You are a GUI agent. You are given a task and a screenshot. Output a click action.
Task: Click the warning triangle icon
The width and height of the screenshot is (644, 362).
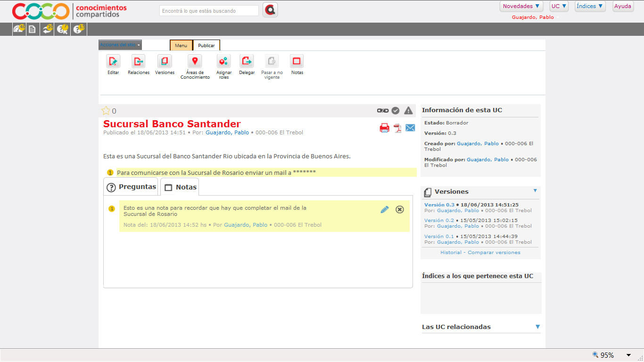point(408,110)
